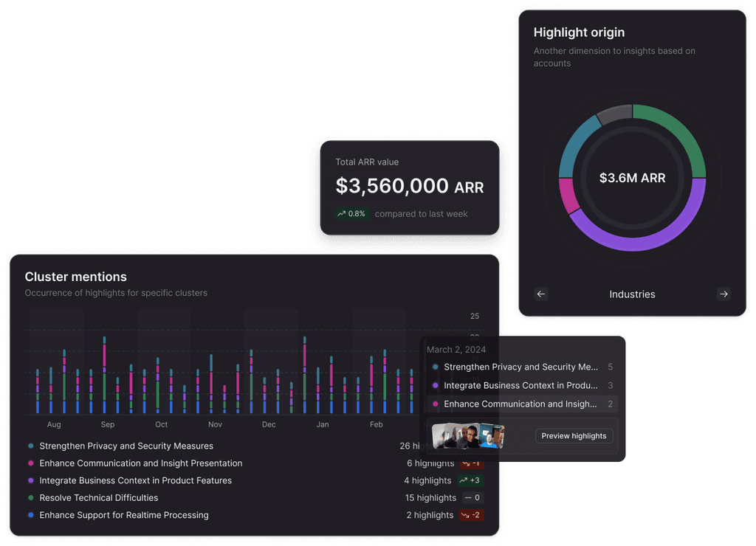Image resolution: width=756 pixels, height=546 pixels.
Task: Toggle Enhance Support for Realtime Processing series
Action: [x=124, y=515]
